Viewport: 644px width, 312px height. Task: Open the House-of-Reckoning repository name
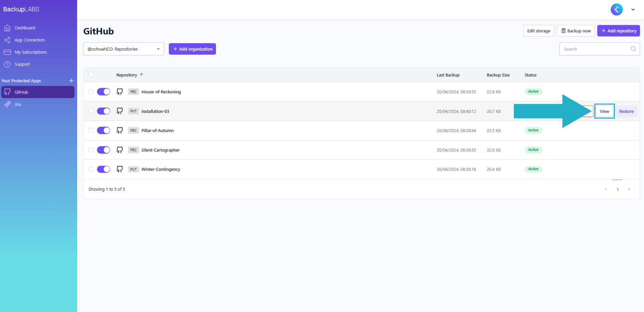click(x=161, y=92)
